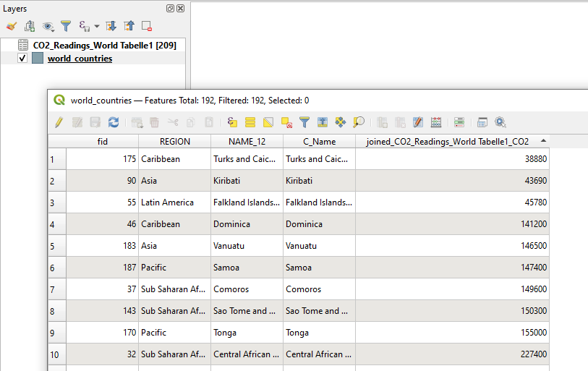Reload the attribute table

point(114,122)
